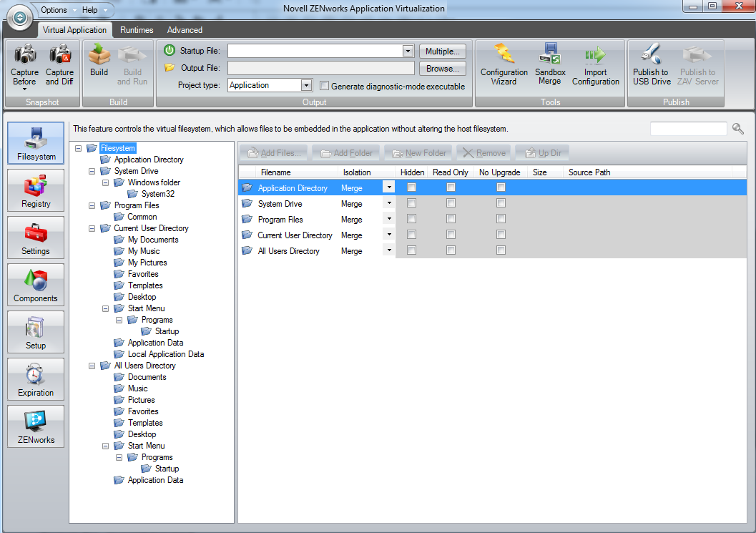
Task: Click the Build icon in the ribbon
Action: [98, 64]
